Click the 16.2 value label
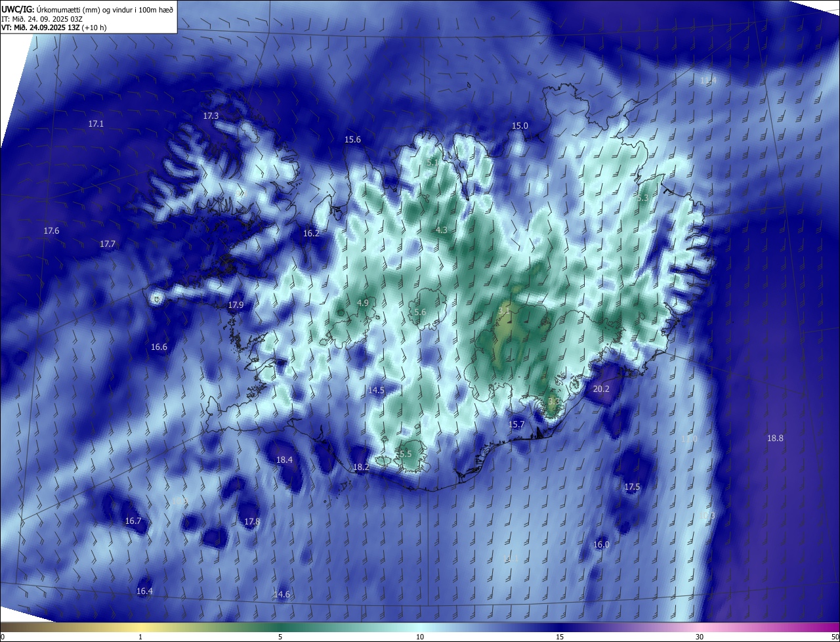840x642 pixels. (311, 233)
